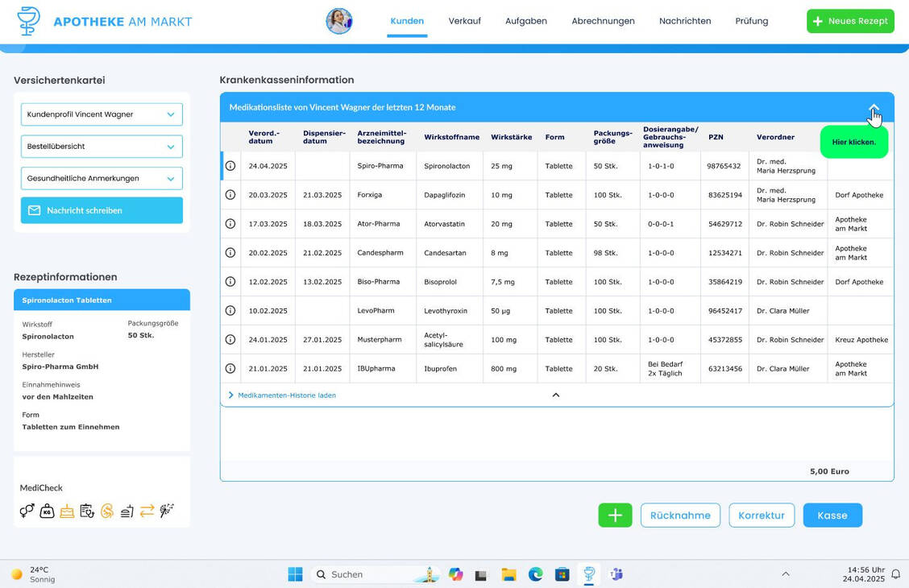This screenshot has height=588, width=909.
Task: Click the Korrektur button
Action: click(x=762, y=515)
